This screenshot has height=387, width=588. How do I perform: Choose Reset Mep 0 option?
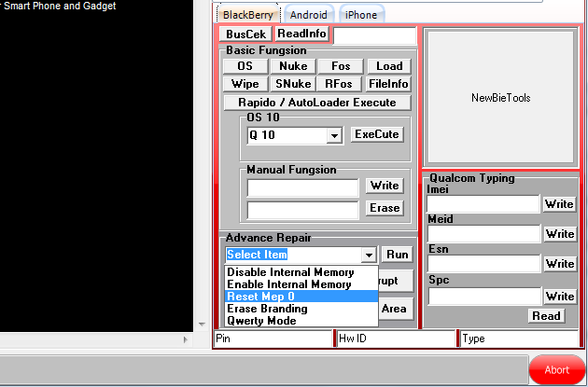(301, 297)
